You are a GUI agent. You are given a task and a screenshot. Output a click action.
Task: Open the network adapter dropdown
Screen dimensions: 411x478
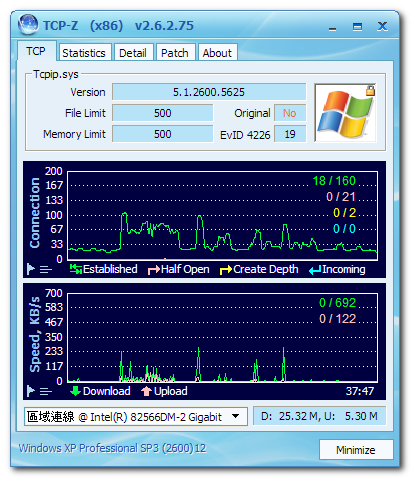pyautogui.click(x=235, y=416)
